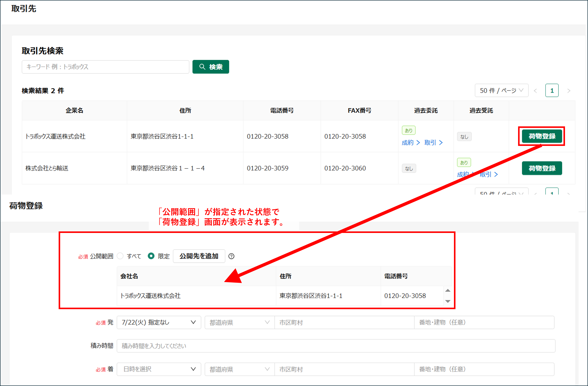Screen dimensions: 588x386
Task: Open 都道府県 dropdown in 発 row
Action: click(239, 322)
